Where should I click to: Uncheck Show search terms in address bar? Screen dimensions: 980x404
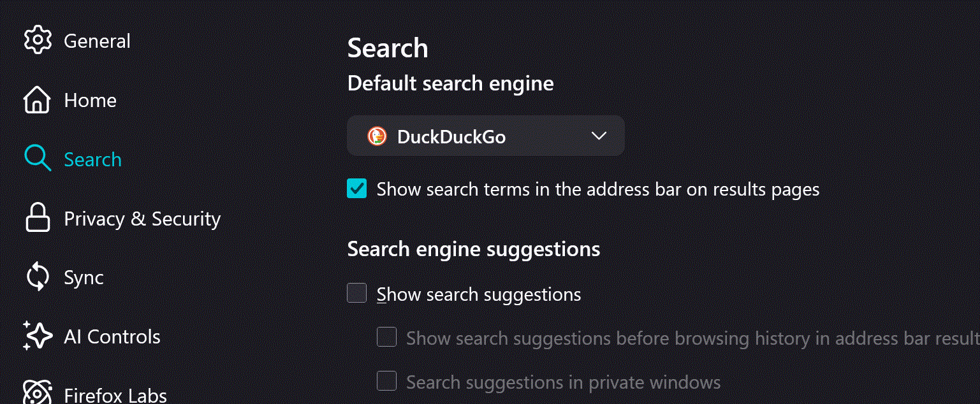[x=357, y=189]
